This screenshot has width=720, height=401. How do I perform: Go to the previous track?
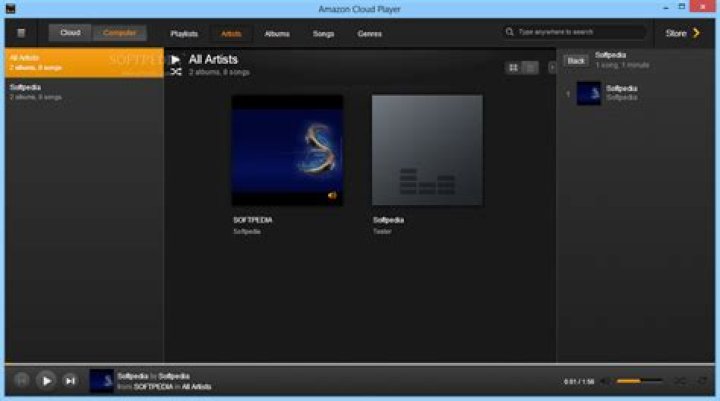21,380
